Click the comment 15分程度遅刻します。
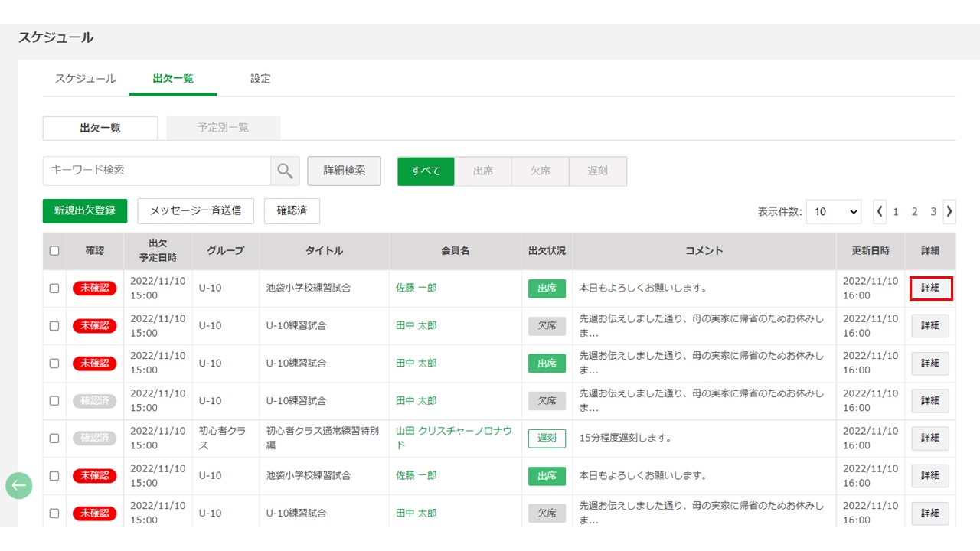Screen dimensions: 980x551 point(626,439)
